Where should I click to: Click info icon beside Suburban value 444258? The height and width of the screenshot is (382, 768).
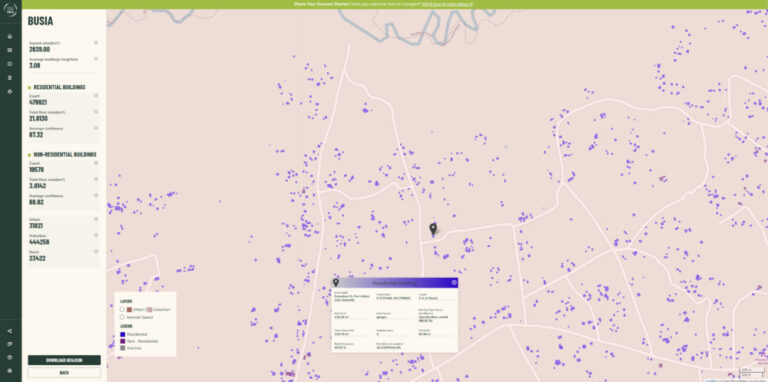96,236
